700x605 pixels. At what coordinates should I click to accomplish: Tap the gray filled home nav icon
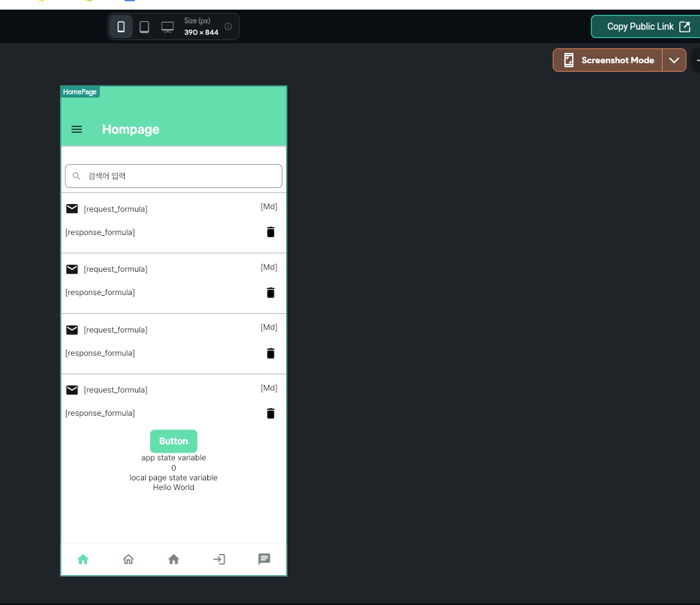click(x=174, y=559)
